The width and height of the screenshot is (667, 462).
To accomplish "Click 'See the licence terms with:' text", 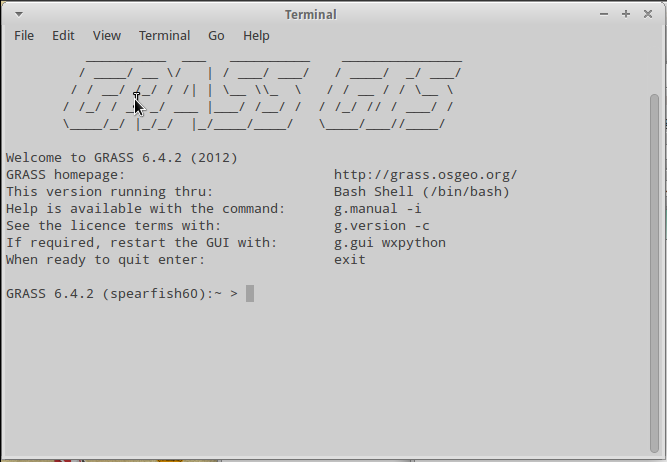I will tap(114, 226).
